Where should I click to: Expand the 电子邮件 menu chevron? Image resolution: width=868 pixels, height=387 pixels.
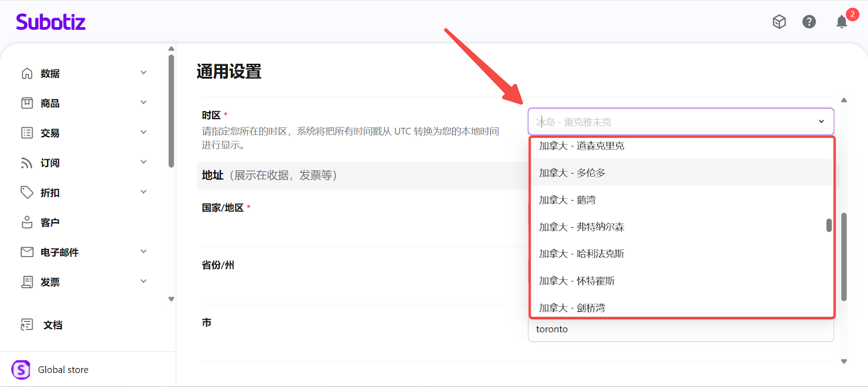tap(143, 251)
